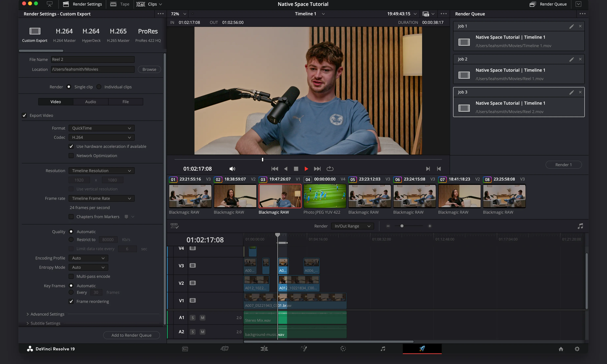This screenshot has width=607, height=364.
Task: Click Render 1 button
Action: pos(564,165)
